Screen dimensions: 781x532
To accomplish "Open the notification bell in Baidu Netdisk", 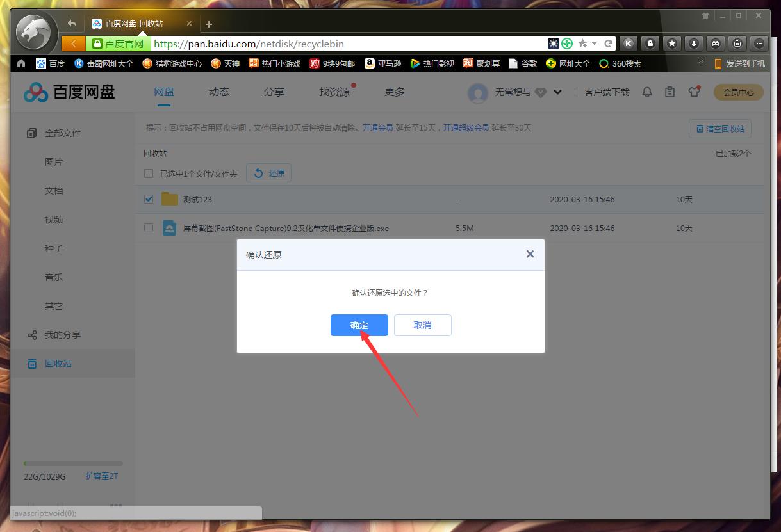I will [646, 92].
